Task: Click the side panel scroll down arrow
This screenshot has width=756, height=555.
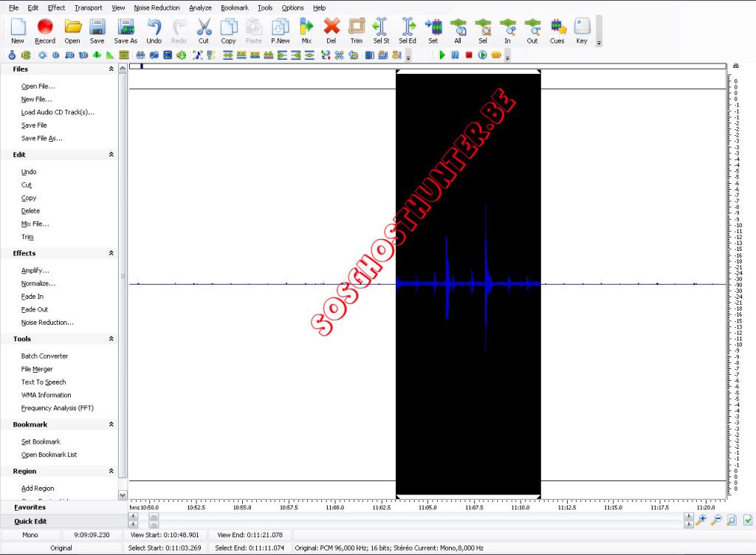Action: point(123,494)
